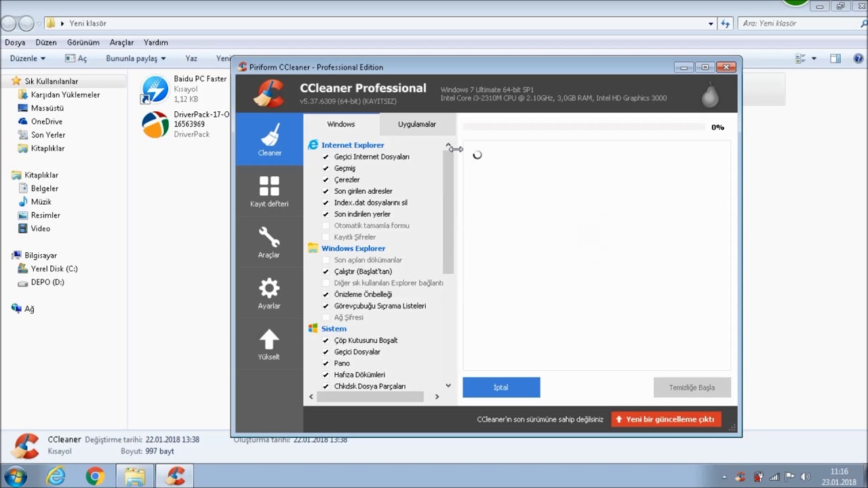Open the address bar history dropdown arrow
The width and height of the screenshot is (868, 488).
click(x=711, y=23)
